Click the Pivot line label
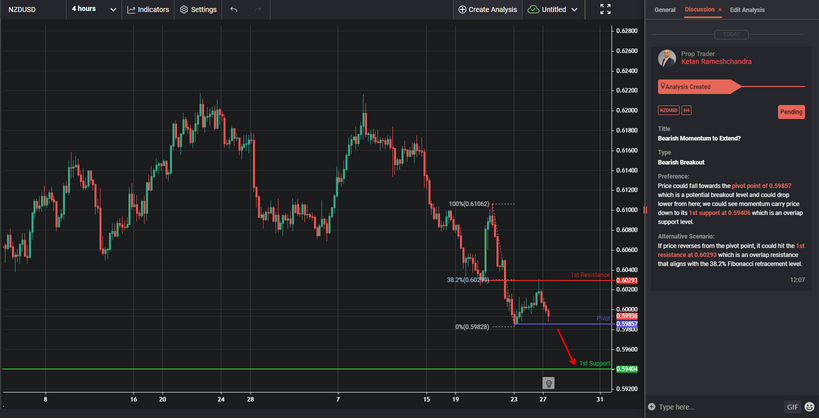 pyautogui.click(x=603, y=318)
